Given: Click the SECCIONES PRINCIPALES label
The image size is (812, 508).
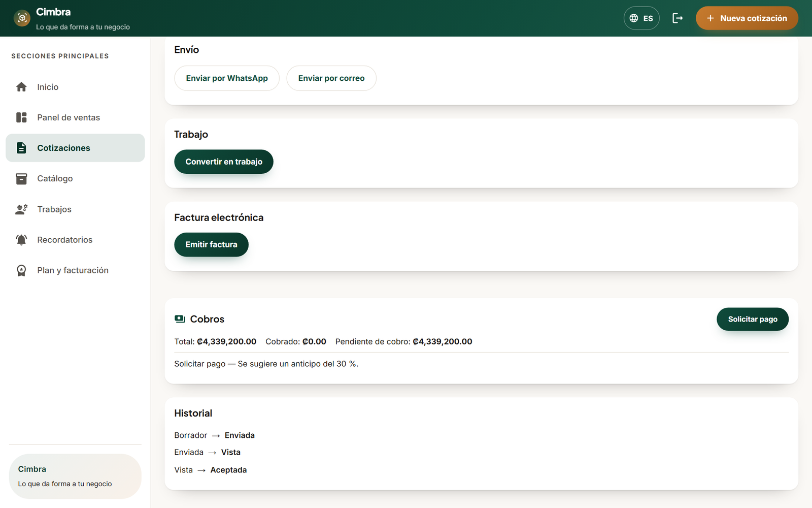Looking at the screenshot, I should tap(60, 56).
